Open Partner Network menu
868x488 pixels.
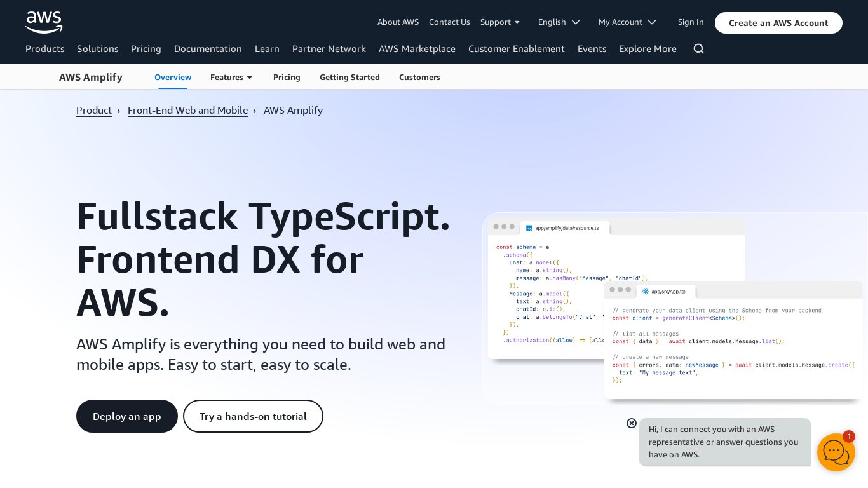(329, 49)
